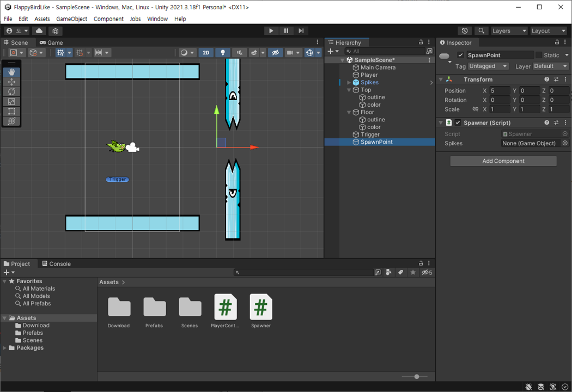Screen dimensions: 572x392
Task: Open the GameObject menu
Action: coord(71,19)
